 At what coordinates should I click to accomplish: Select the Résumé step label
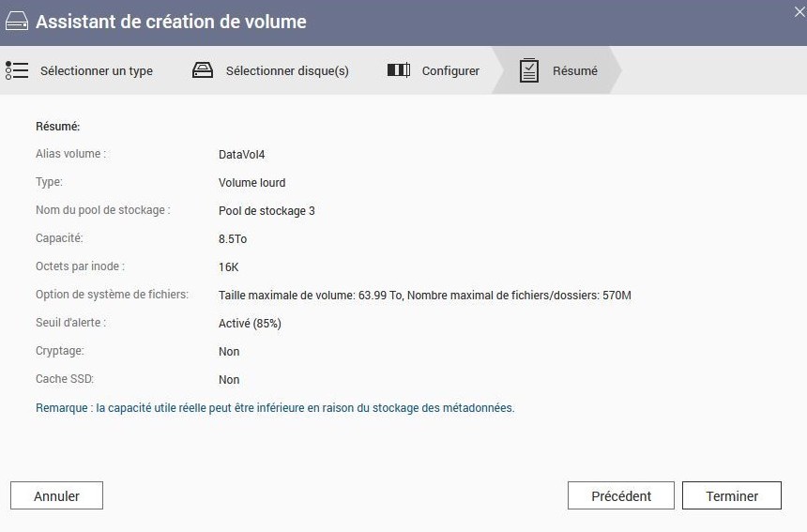(574, 71)
